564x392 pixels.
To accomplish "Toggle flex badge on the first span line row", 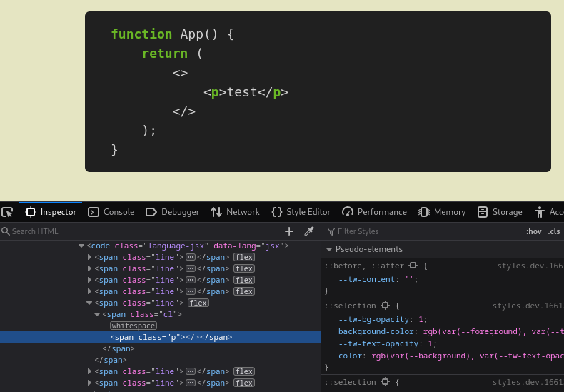I will tap(244, 258).
